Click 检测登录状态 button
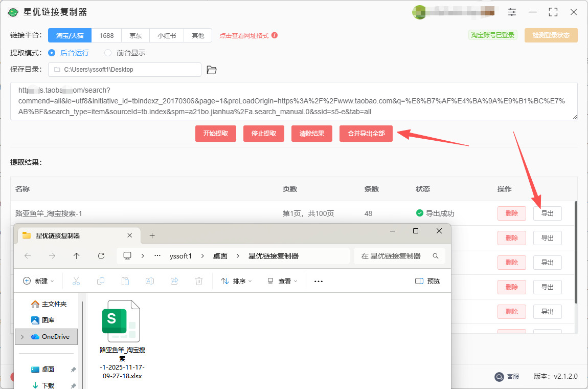 click(x=551, y=35)
